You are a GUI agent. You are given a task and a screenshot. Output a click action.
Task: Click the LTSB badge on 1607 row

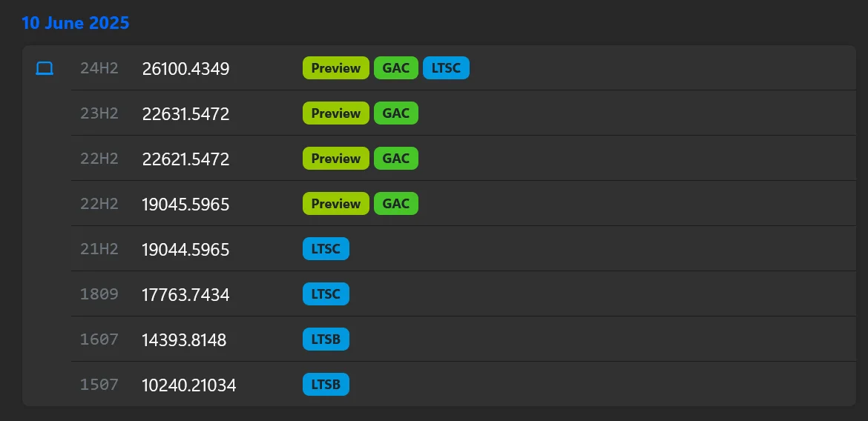(326, 339)
